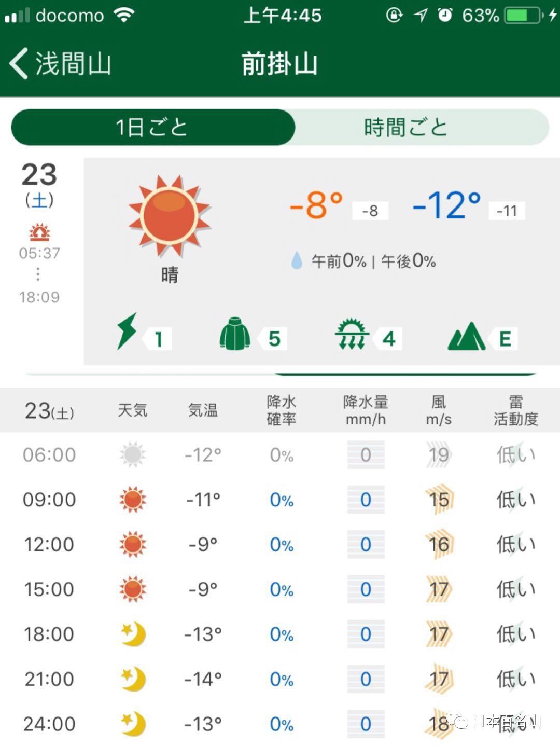
Task: Open the 06:00 forecast row
Action: pyautogui.click(x=280, y=454)
